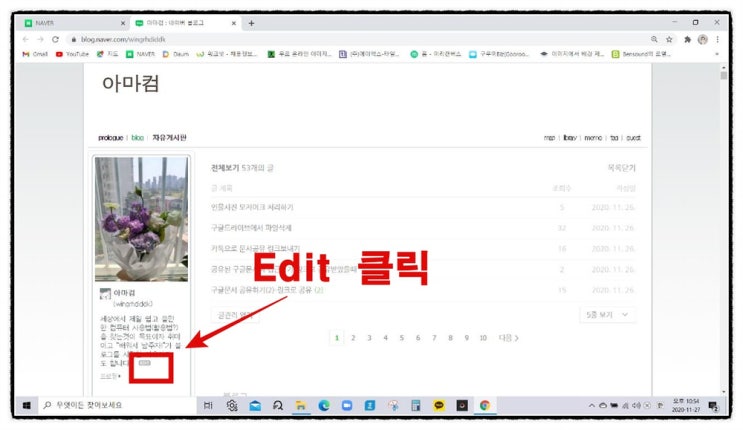Open the Windows Start menu
The image size is (743, 430).
pos(27,405)
